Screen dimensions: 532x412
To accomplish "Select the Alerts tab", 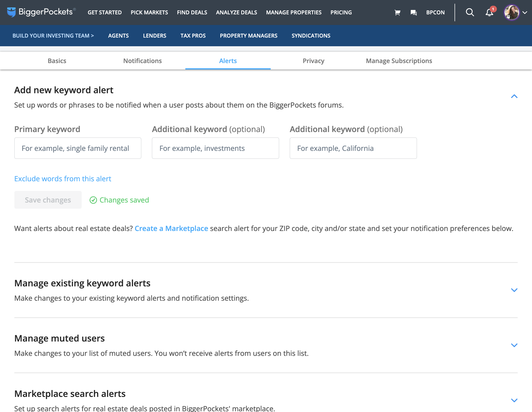I will coord(228,61).
